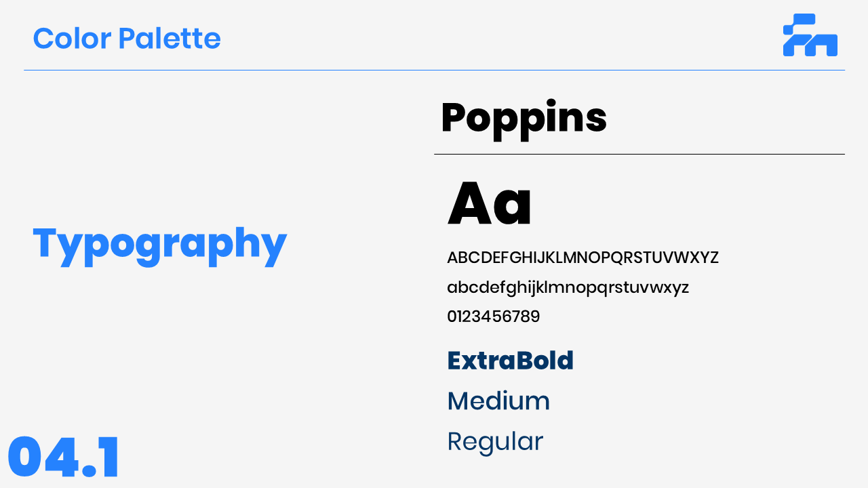Click the blue logo icon in the corner

(x=810, y=35)
